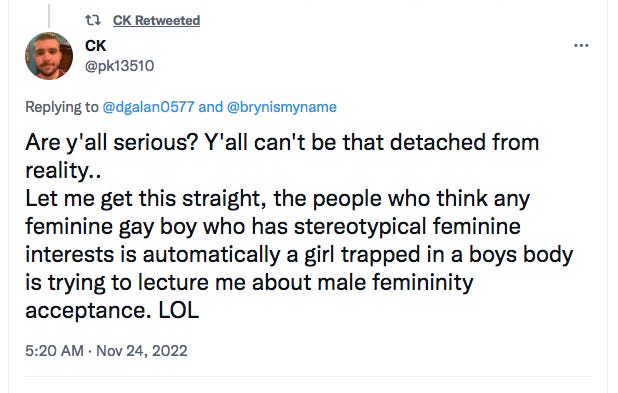Click the "LOL" at the tweet's end

click(179, 310)
